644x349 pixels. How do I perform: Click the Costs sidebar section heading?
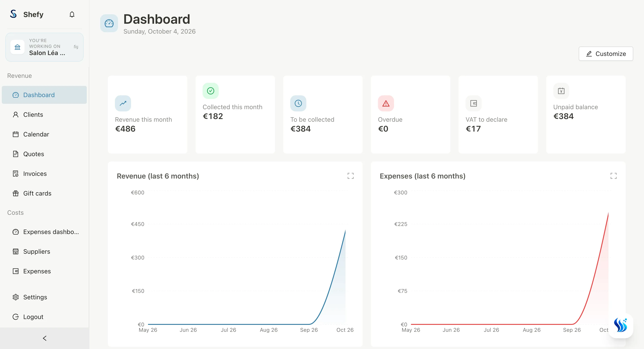[x=15, y=213]
